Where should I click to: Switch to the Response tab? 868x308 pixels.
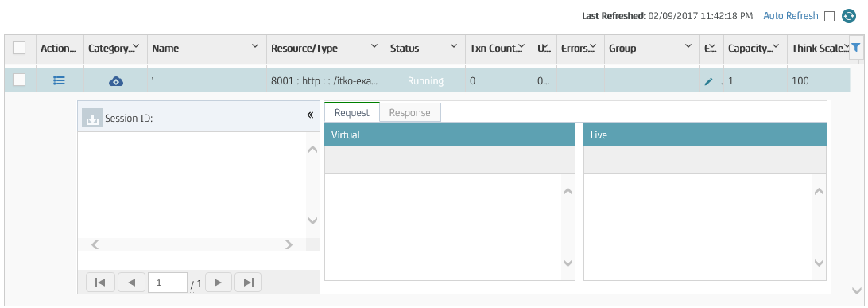point(409,112)
